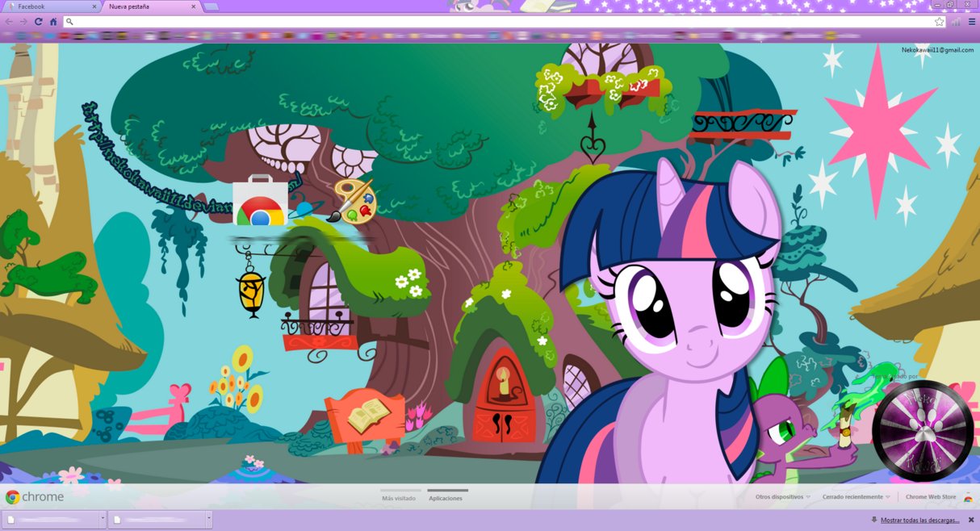980x531 pixels.
Task: Click the extension icon beside the star
Action: click(x=957, y=22)
